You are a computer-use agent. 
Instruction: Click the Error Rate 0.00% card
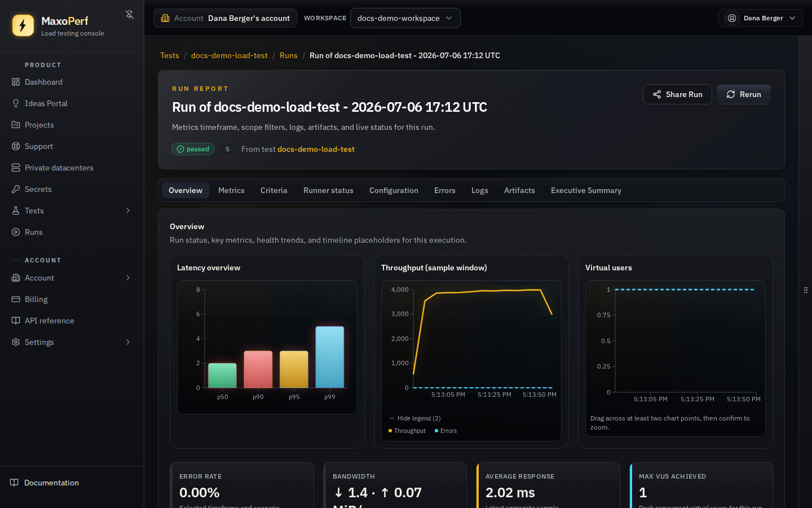point(242,485)
